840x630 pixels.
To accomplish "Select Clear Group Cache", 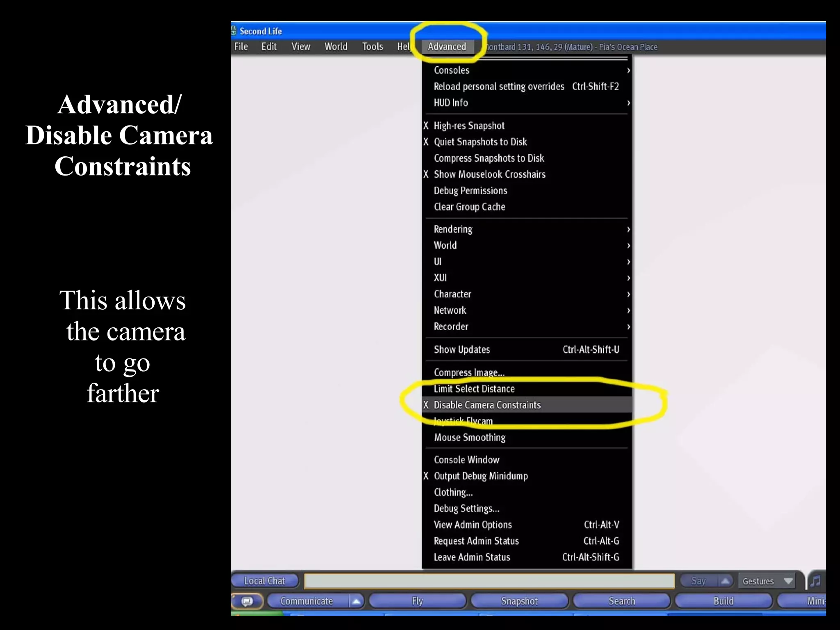I will [x=527, y=207].
